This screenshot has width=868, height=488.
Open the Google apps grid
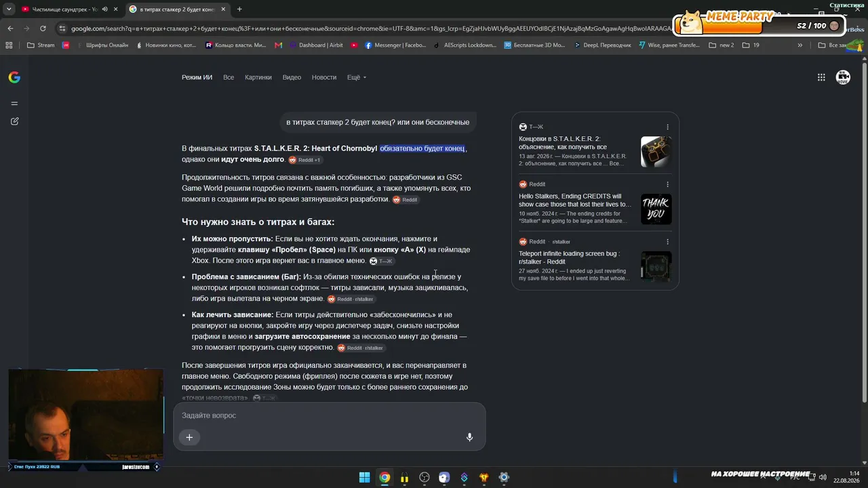pyautogui.click(x=821, y=77)
